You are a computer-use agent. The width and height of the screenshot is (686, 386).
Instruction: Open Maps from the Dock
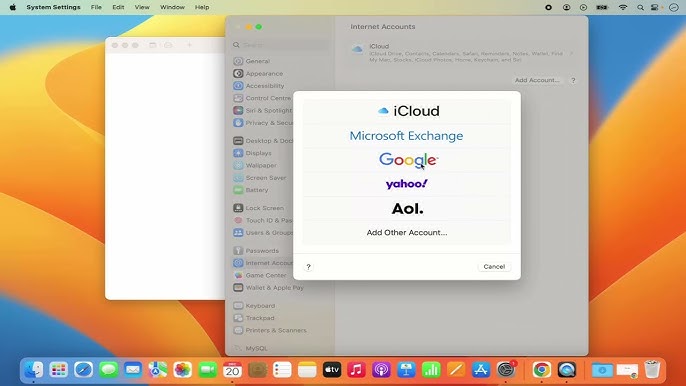(158, 370)
